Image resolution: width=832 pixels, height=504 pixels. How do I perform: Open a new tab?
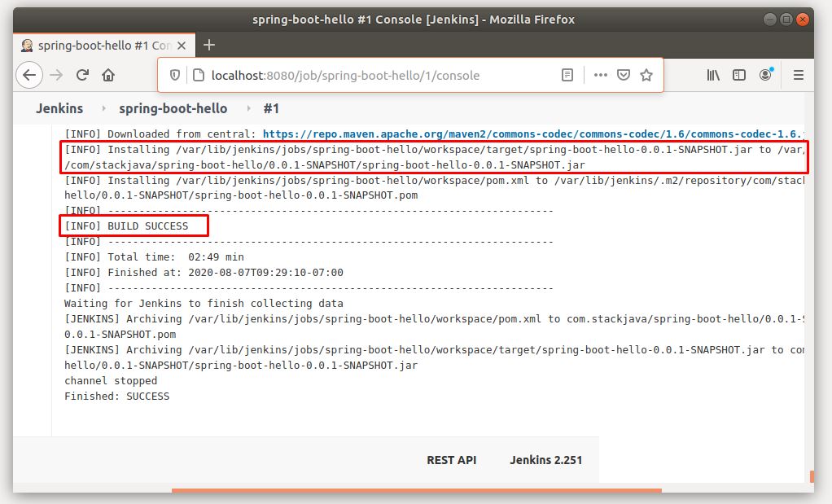pyautogui.click(x=209, y=45)
